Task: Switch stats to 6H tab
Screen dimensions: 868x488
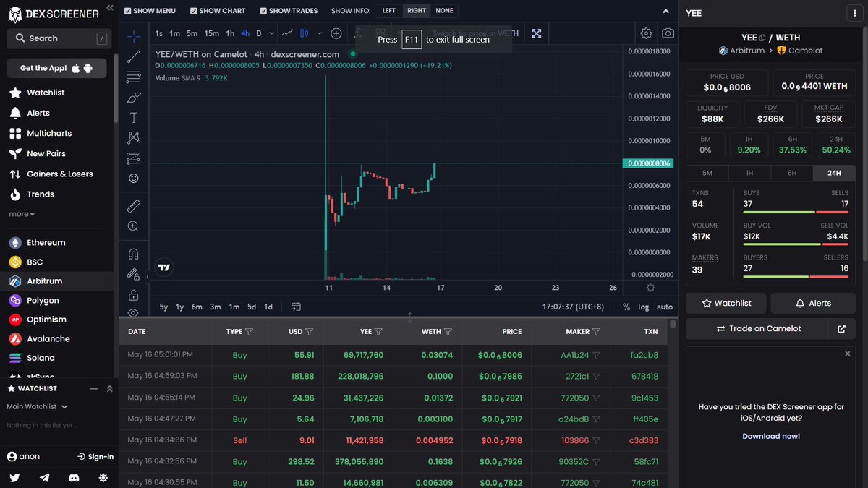Action: click(792, 173)
